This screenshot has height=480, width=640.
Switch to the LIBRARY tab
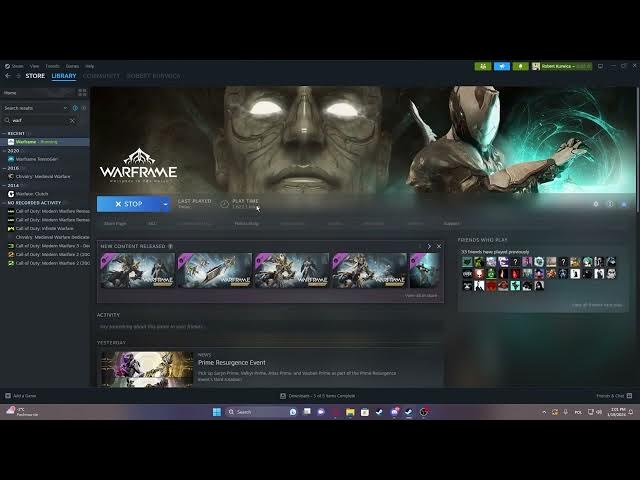[64, 76]
